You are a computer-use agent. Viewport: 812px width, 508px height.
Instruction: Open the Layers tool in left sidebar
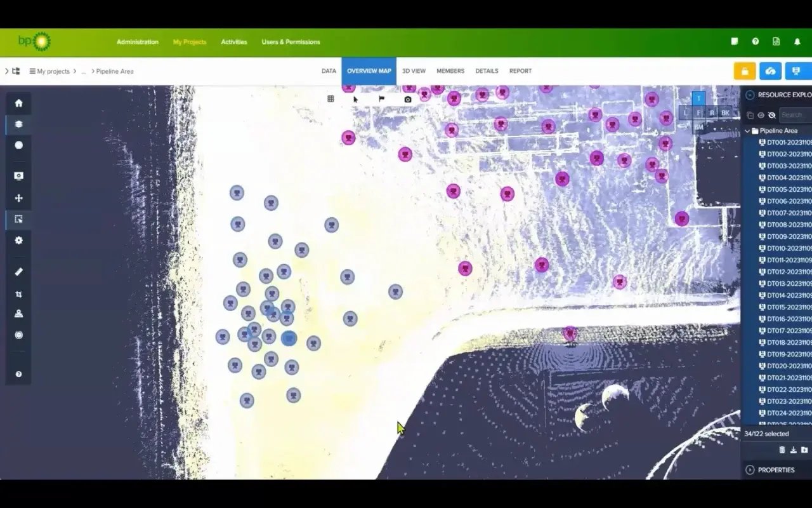coord(18,124)
